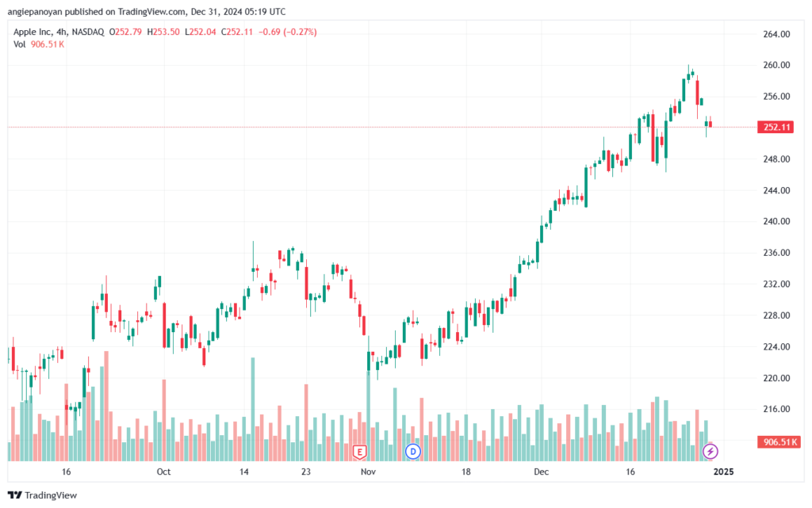Viewport: 812px width, 508px height.
Task: Click the 906.51K volume axis label
Action: click(x=779, y=441)
